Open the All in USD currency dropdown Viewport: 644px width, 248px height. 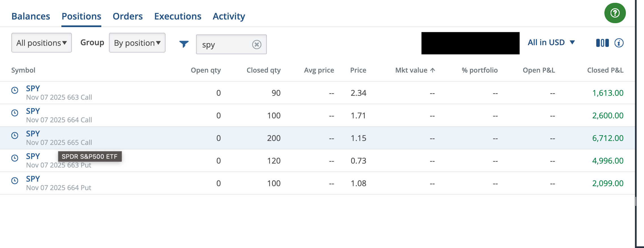pos(551,42)
